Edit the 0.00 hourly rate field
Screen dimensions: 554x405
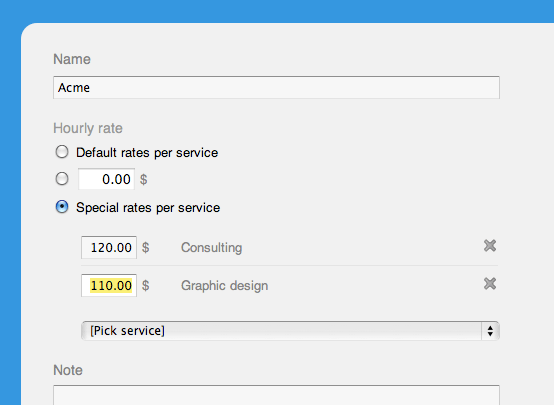106,179
